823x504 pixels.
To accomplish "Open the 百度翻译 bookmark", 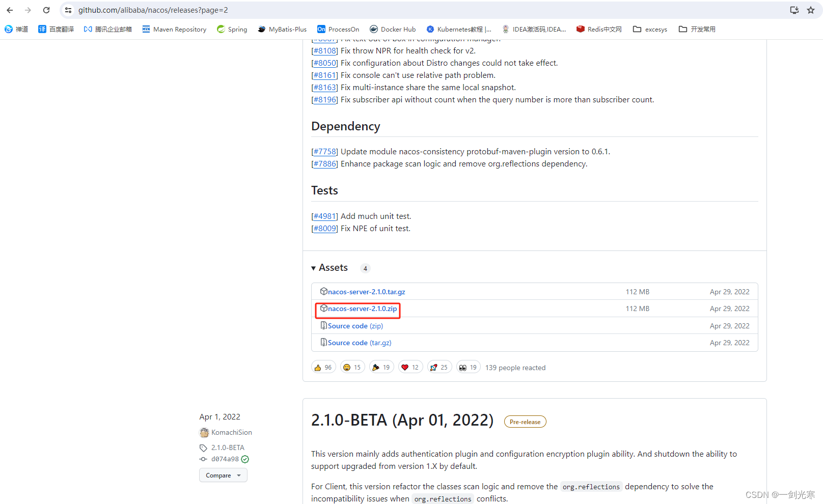I will [56, 30].
